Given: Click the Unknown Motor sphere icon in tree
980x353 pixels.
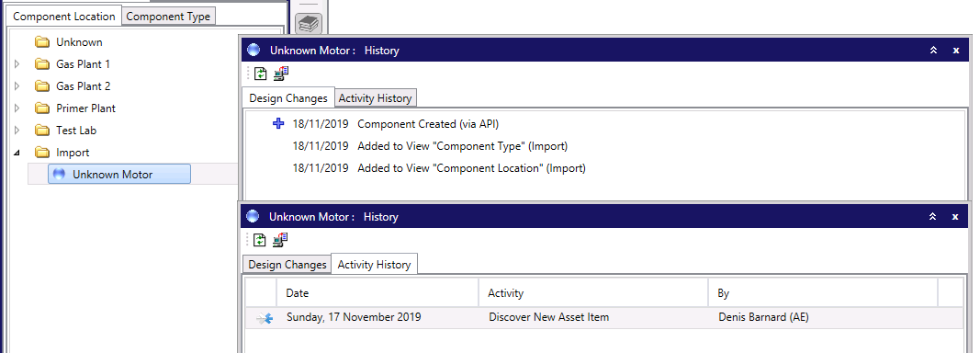Looking at the screenshot, I should point(60,175).
